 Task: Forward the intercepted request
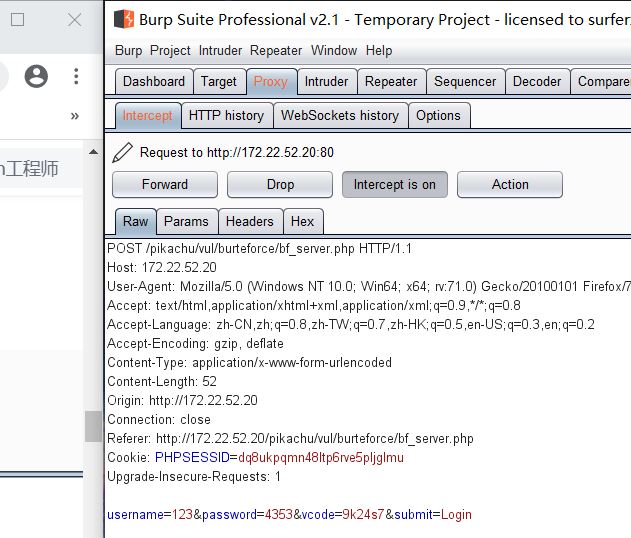point(165,185)
